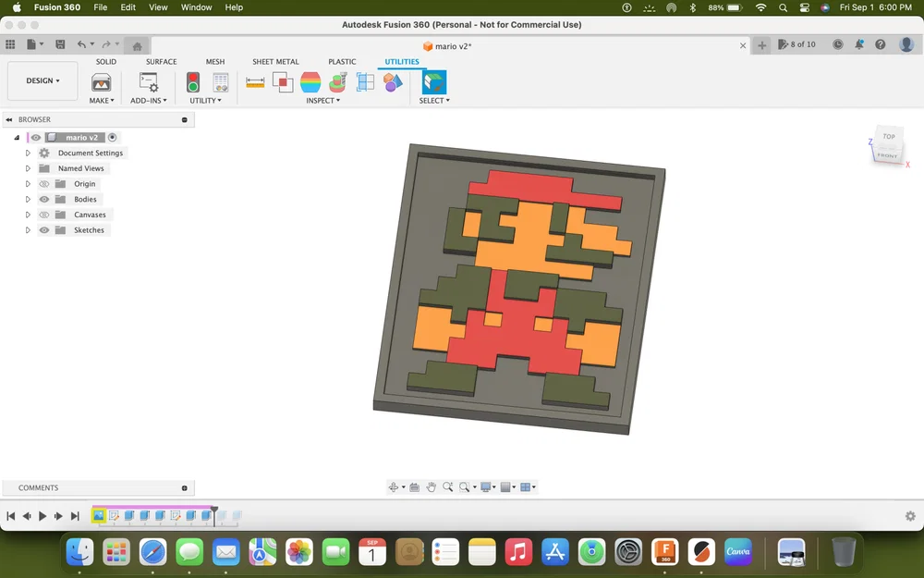924x578 pixels.
Task: Expand the Comments panel plus button
Action: pyautogui.click(x=185, y=488)
